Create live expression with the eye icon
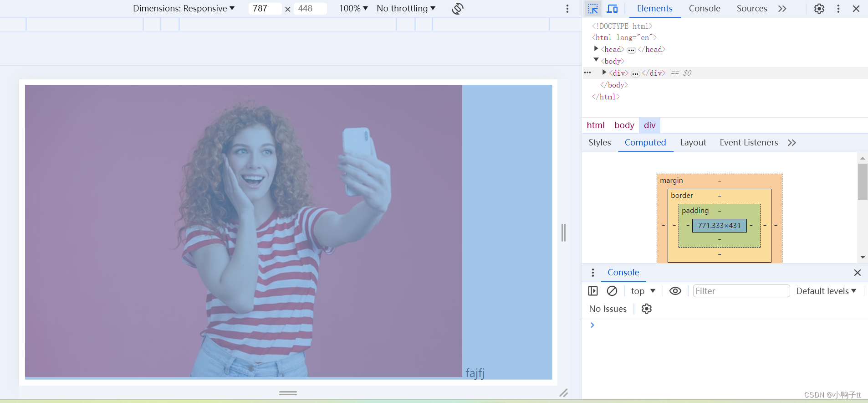Screen dimensions: 868x403 click(675, 291)
